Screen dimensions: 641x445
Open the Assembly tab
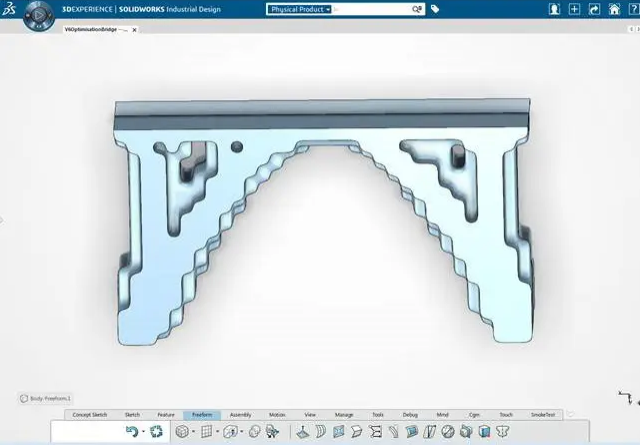point(240,415)
